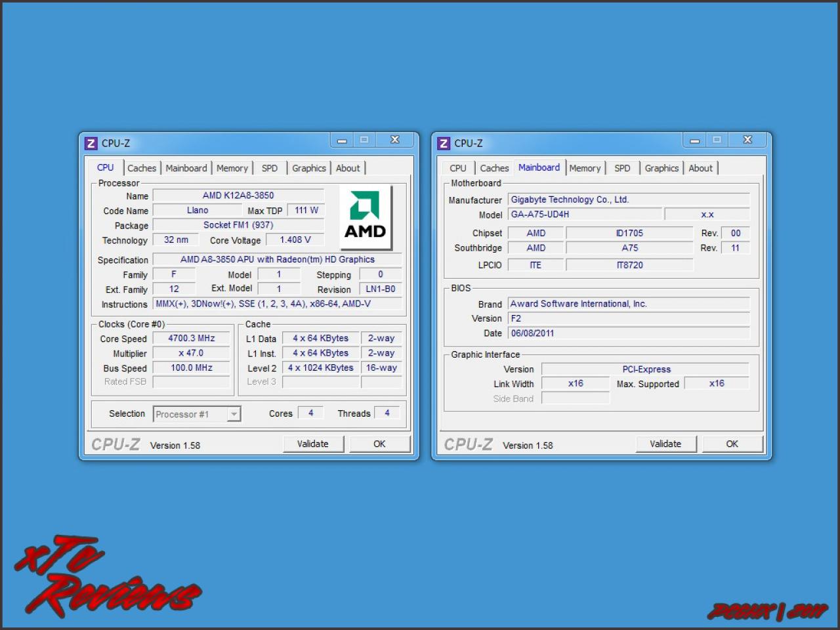Viewport: 840px width, 630px height.
Task: Minimize the left CPU-Z window
Action: [342, 140]
